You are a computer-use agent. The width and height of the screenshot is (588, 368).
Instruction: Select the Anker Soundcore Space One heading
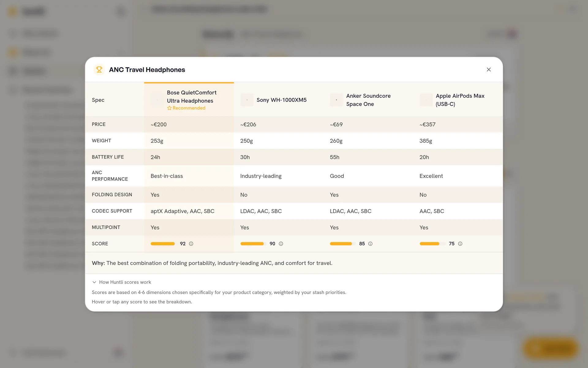pyautogui.click(x=368, y=100)
